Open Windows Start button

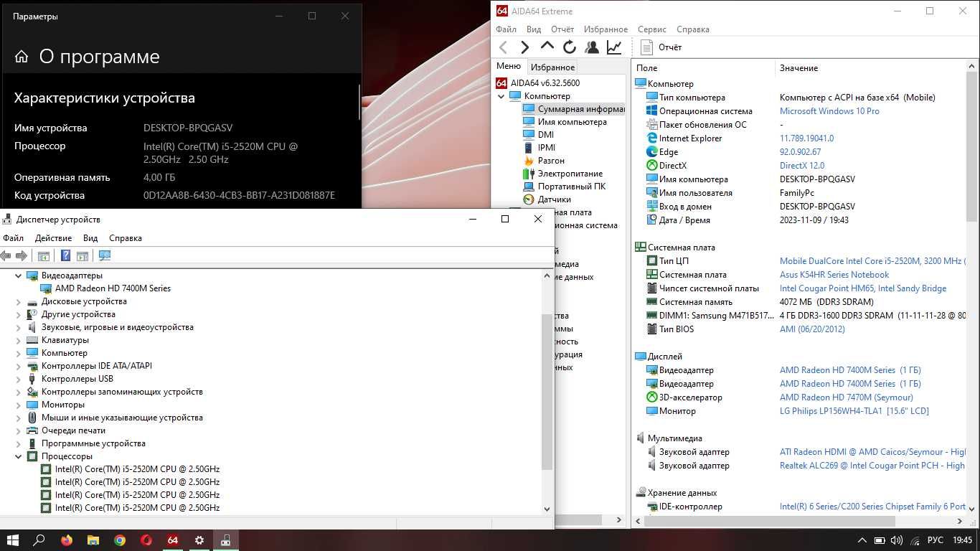(x=13, y=540)
